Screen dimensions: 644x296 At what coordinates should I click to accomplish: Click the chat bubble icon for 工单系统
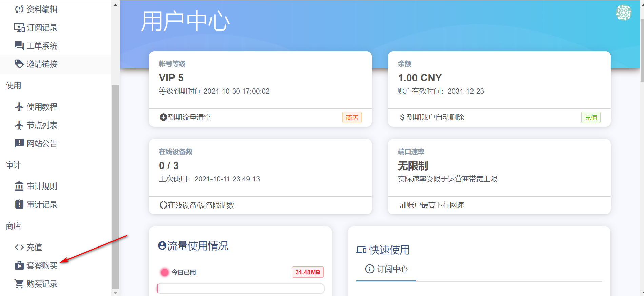[x=19, y=46]
